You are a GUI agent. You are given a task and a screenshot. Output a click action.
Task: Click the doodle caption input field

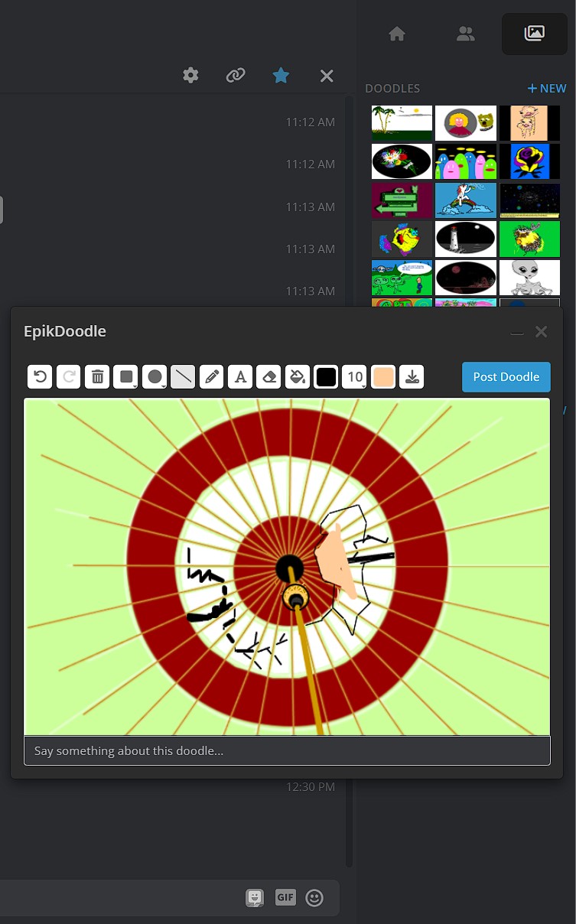click(x=287, y=750)
